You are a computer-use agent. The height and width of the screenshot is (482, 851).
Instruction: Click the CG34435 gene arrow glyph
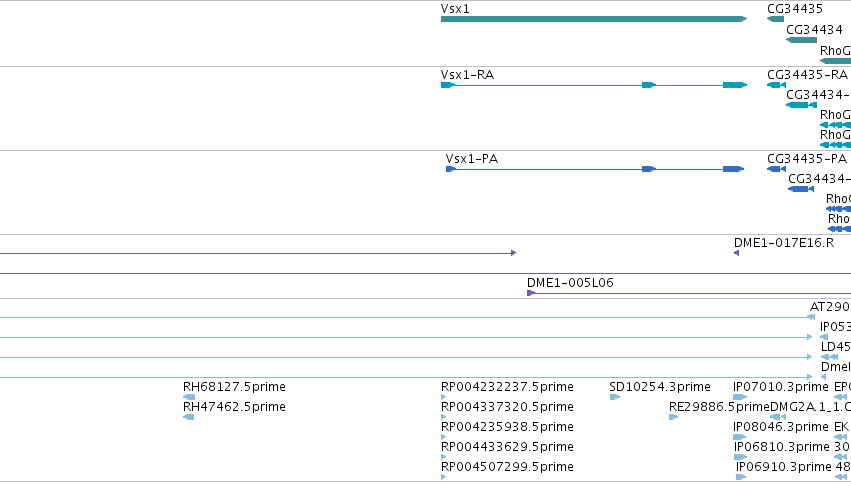(775, 19)
